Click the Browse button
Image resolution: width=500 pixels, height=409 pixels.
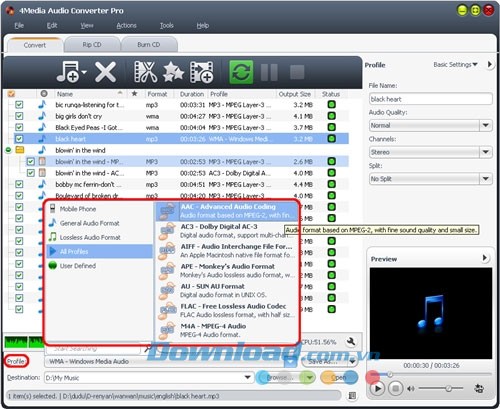click(x=280, y=377)
